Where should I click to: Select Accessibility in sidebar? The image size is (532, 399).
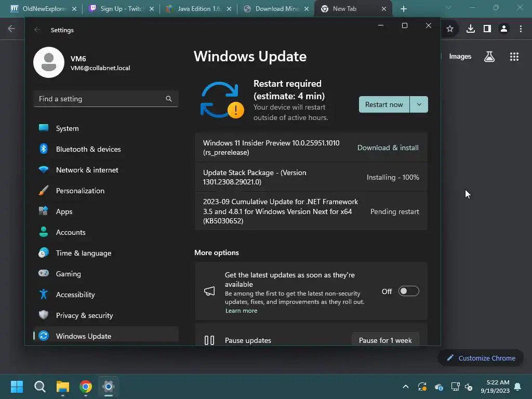(x=106, y=295)
